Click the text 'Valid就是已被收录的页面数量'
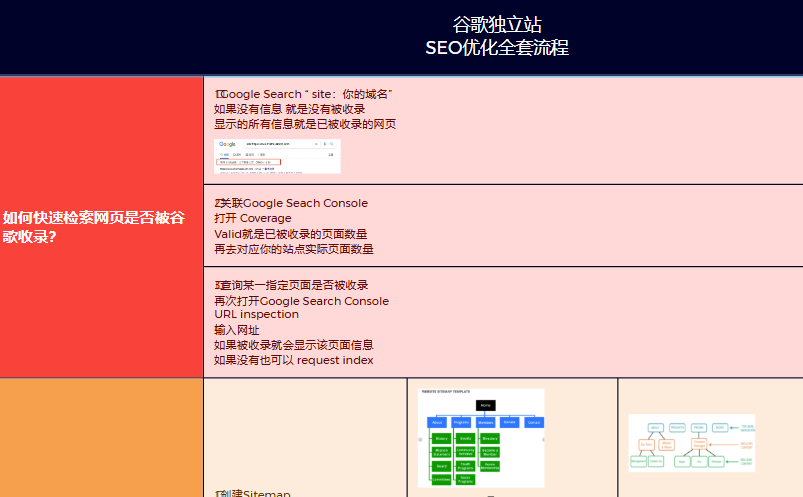Screen dimensions: 803x497 (x=290, y=234)
